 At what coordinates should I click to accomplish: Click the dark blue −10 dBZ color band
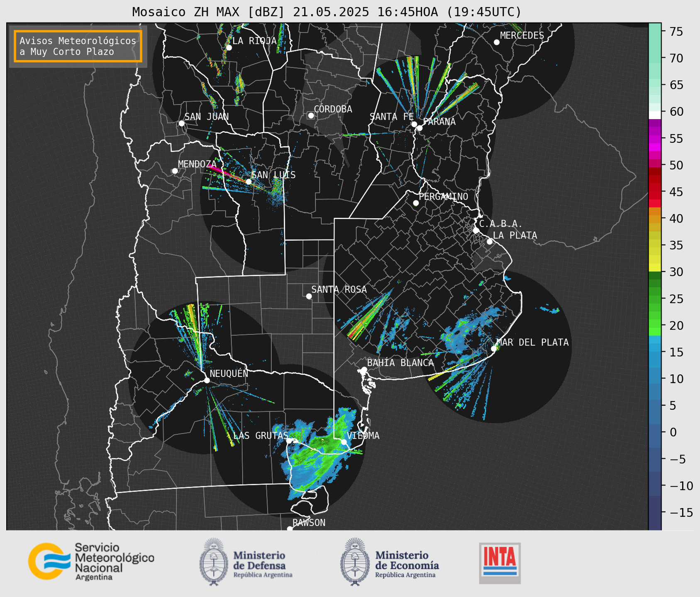(655, 485)
